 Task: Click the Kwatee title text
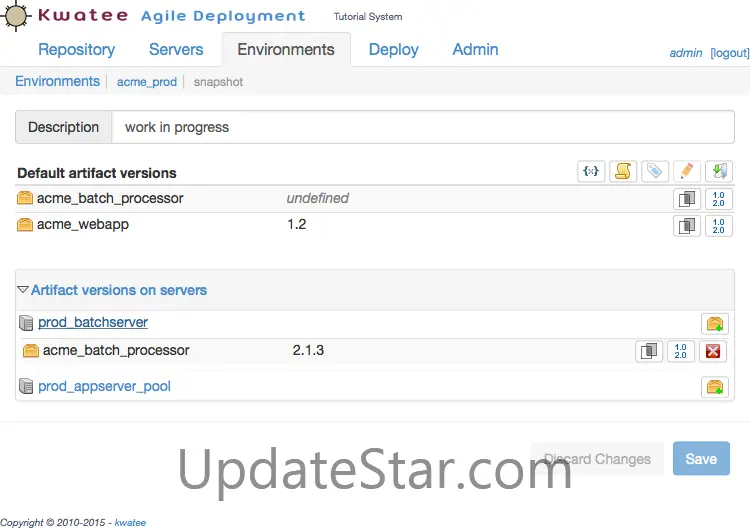click(83, 15)
